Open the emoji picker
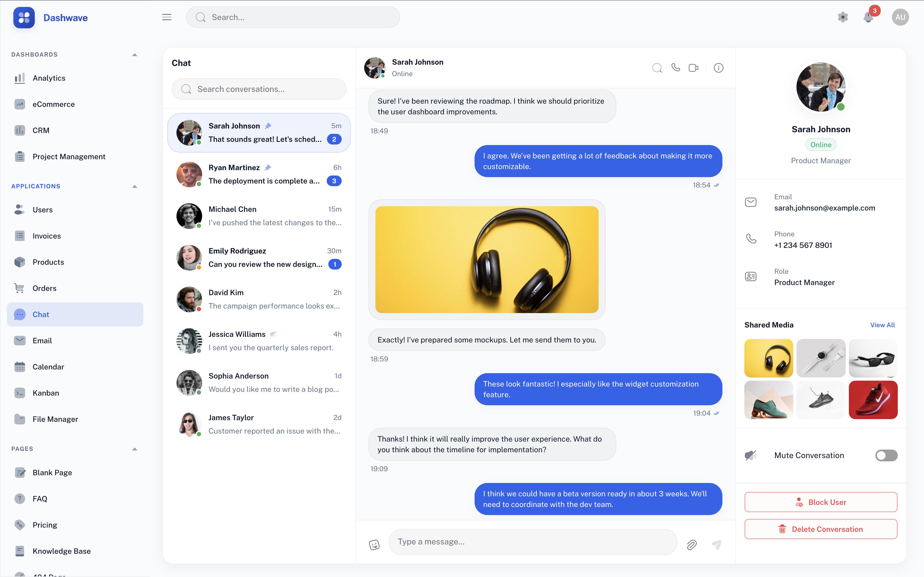 point(374,545)
